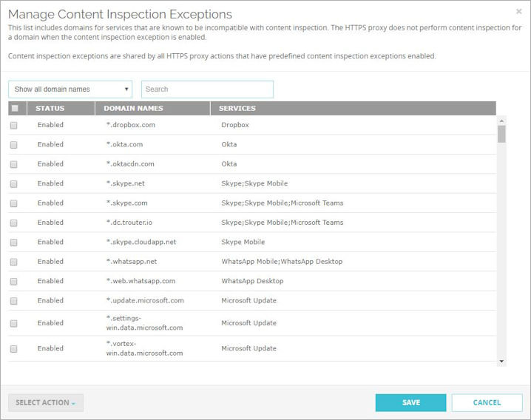Viewport: 531px width, 420px height.
Task: Open the Show all domain names dropdown
Action: [70, 89]
